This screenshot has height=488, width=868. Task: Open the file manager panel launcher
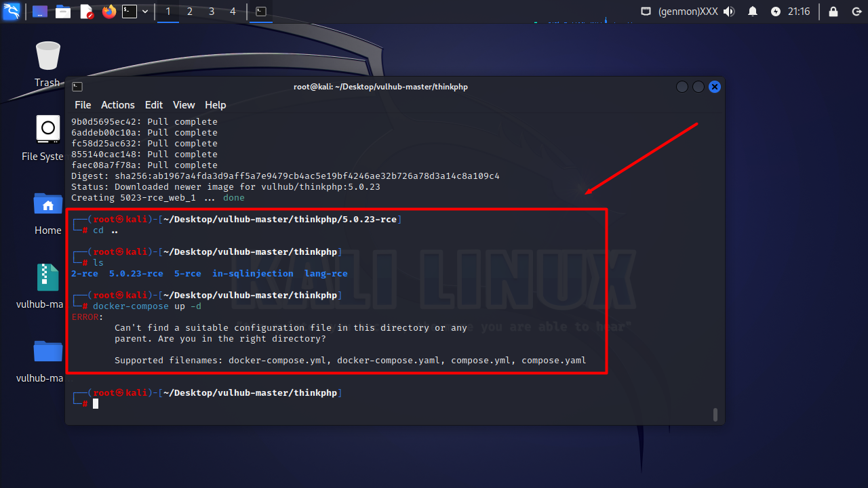coord(63,12)
